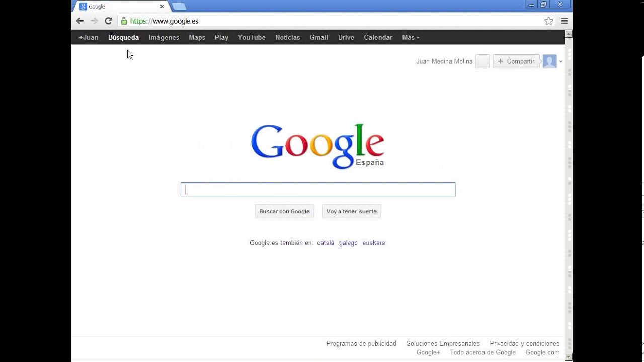
Task: Close the Google tab
Action: point(162,7)
